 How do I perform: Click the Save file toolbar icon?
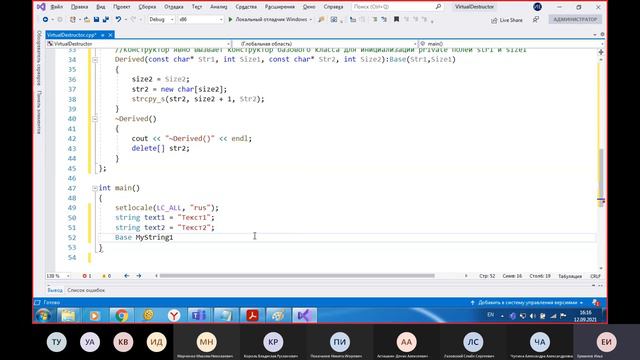click(x=96, y=19)
